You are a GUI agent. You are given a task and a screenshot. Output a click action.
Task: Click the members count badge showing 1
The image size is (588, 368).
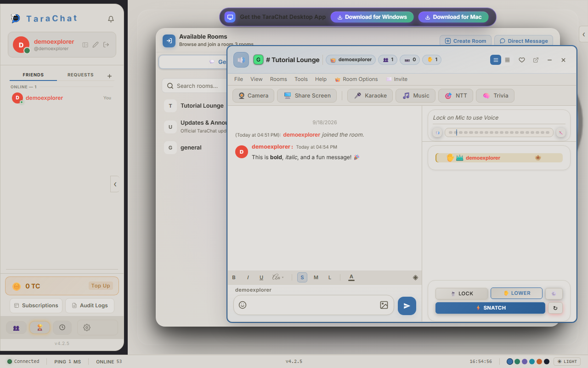[x=388, y=60]
